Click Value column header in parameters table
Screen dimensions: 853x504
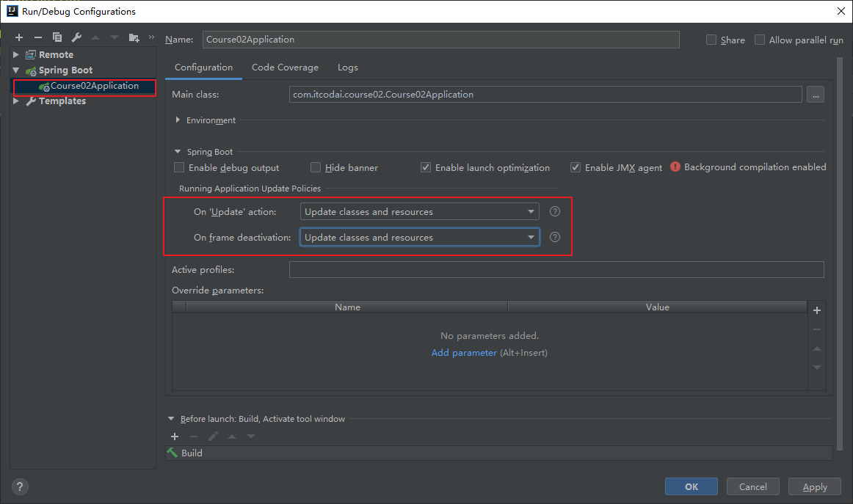[657, 307]
